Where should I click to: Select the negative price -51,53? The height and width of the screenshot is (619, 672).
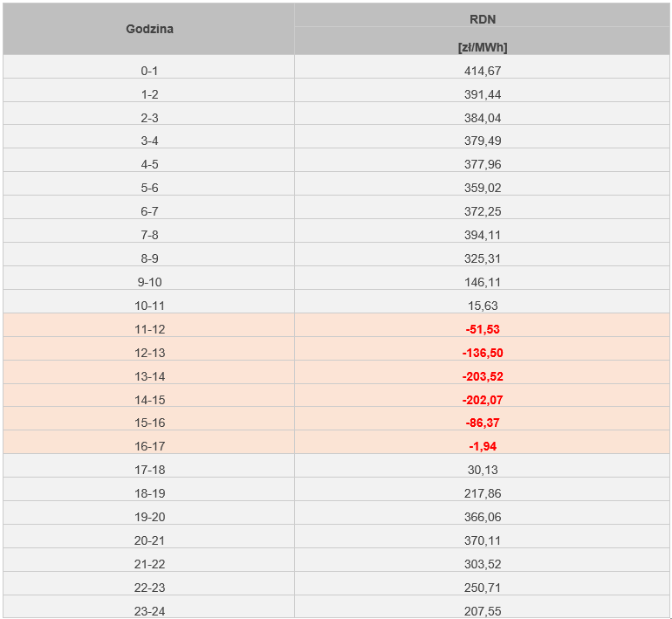pyautogui.click(x=482, y=329)
